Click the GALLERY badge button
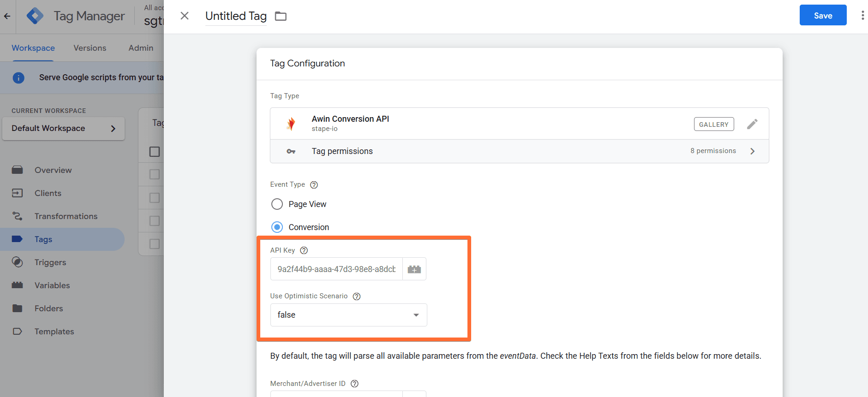Screen dimensions: 868x397 click(x=713, y=124)
